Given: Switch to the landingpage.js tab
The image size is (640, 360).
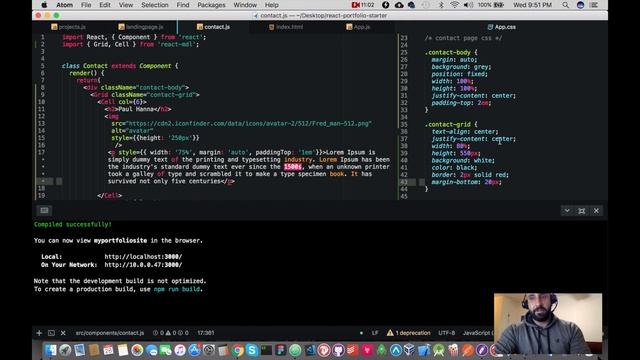Looking at the screenshot, I should 141,27.
